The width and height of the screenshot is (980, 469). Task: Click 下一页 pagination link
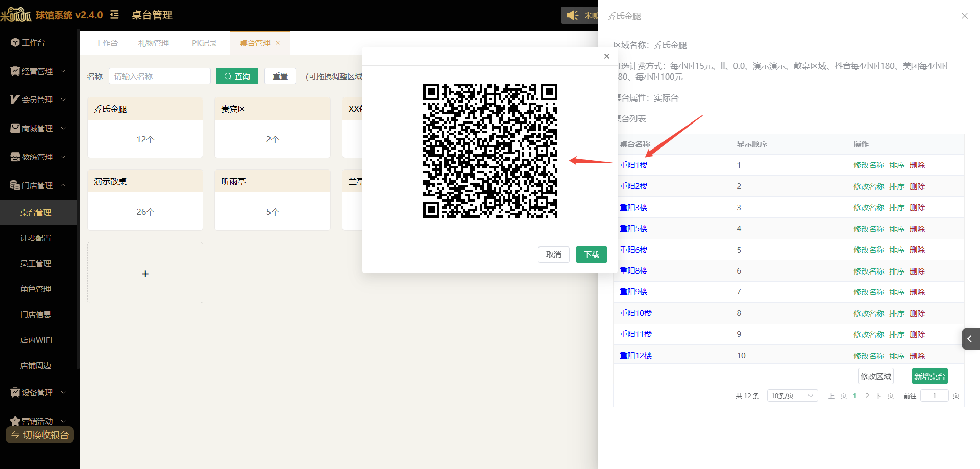885,396
